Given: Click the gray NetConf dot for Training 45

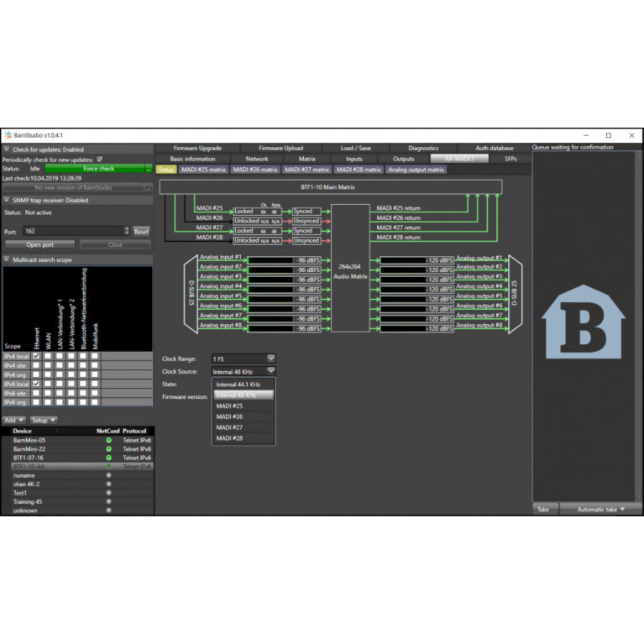Looking at the screenshot, I should (x=108, y=501).
